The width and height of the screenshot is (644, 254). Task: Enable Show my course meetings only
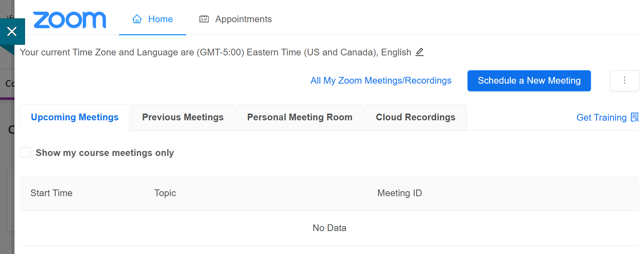[x=25, y=152]
